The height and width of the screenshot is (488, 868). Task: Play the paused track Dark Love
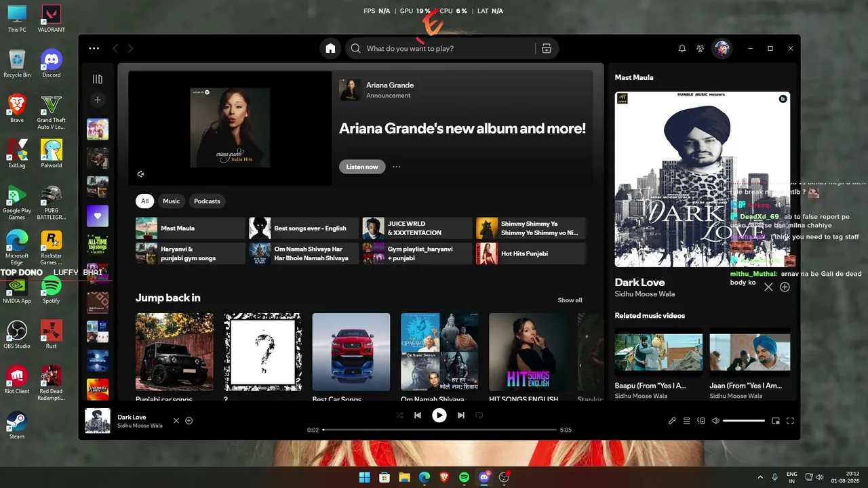[439, 415]
